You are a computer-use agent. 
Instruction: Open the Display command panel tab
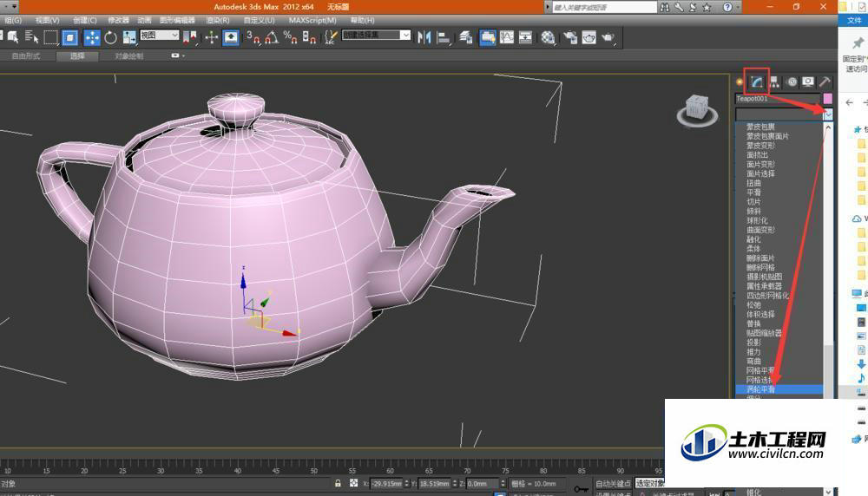(x=808, y=82)
